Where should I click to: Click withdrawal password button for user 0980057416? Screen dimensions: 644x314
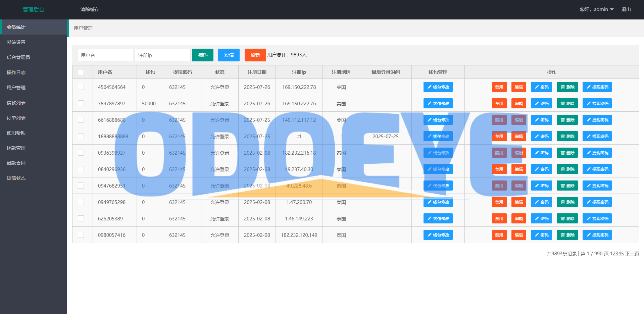tap(597, 235)
